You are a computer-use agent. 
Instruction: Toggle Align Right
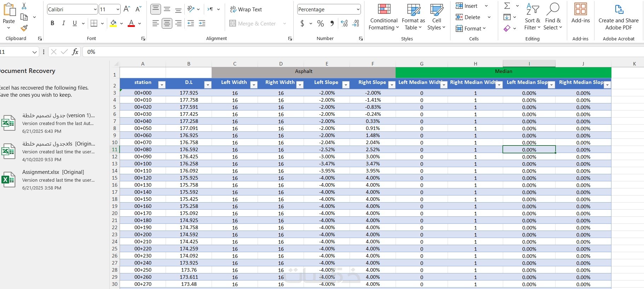[178, 23]
